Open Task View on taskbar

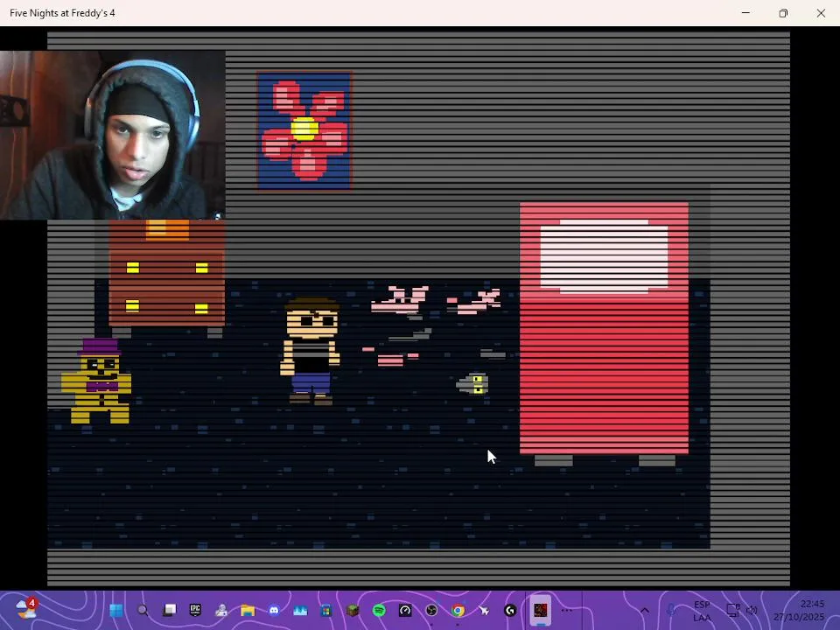169,610
